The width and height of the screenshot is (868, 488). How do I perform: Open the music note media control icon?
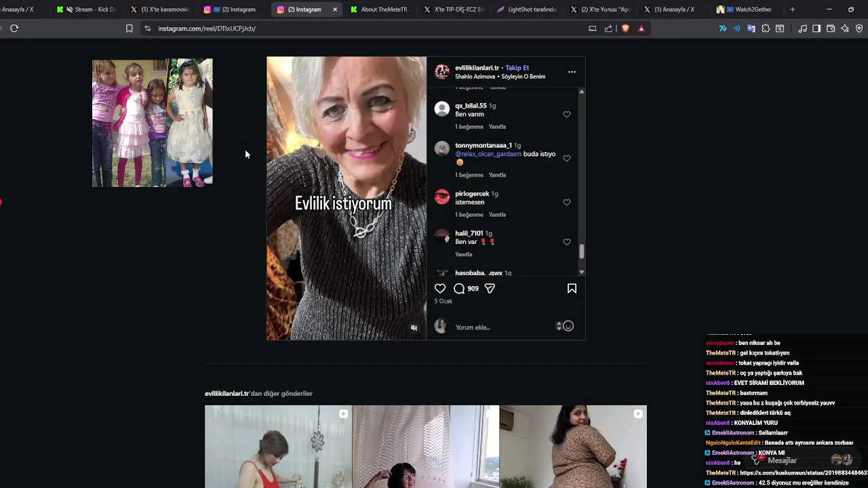coord(802,28)
